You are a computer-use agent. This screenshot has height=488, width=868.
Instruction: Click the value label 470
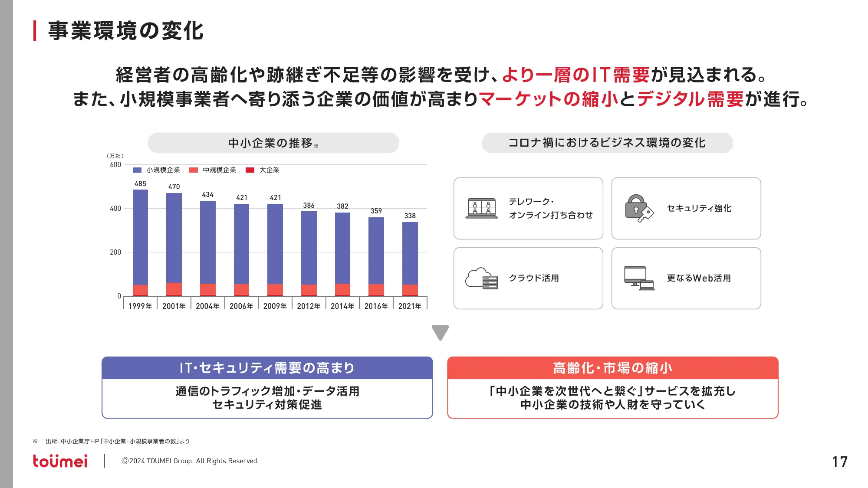pyautogui.click(x=174, y=187)
